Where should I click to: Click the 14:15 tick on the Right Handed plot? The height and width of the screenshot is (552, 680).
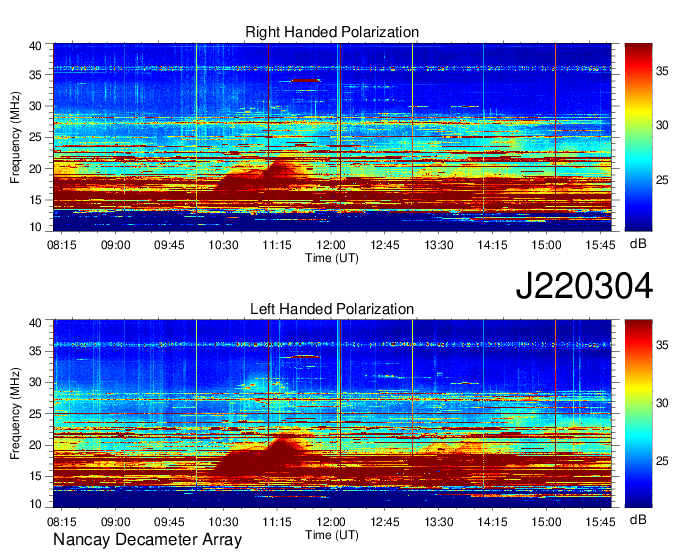[493, 245]
